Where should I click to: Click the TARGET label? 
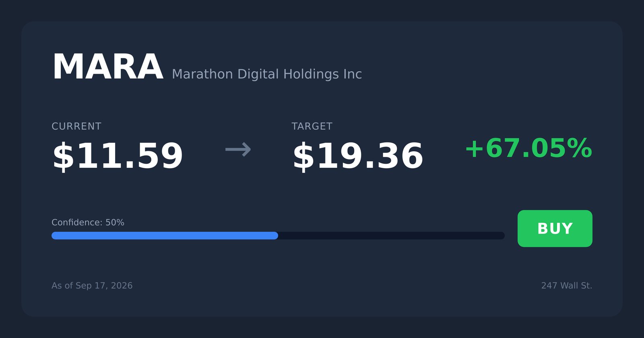(312, 126)
